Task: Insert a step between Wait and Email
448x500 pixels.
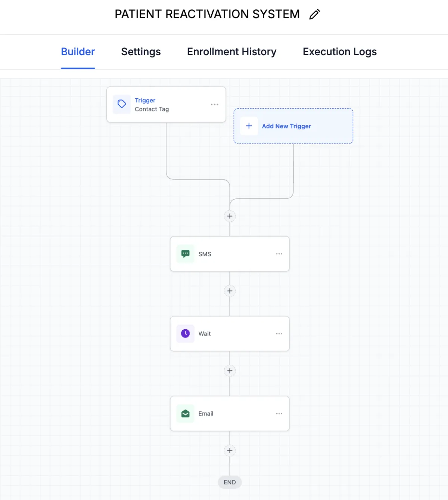Action: point(230,371)
